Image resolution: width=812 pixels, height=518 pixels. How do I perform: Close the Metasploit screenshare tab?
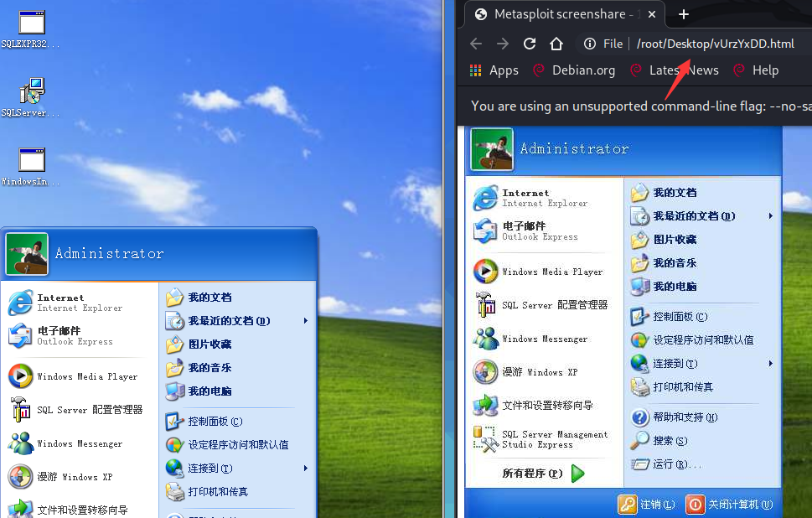click(652, 14)
